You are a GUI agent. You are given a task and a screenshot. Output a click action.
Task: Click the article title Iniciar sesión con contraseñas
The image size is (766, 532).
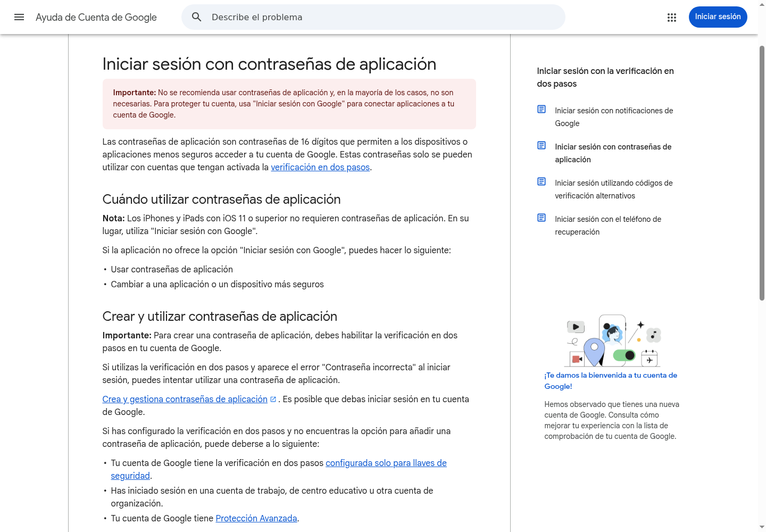point(269,64)
